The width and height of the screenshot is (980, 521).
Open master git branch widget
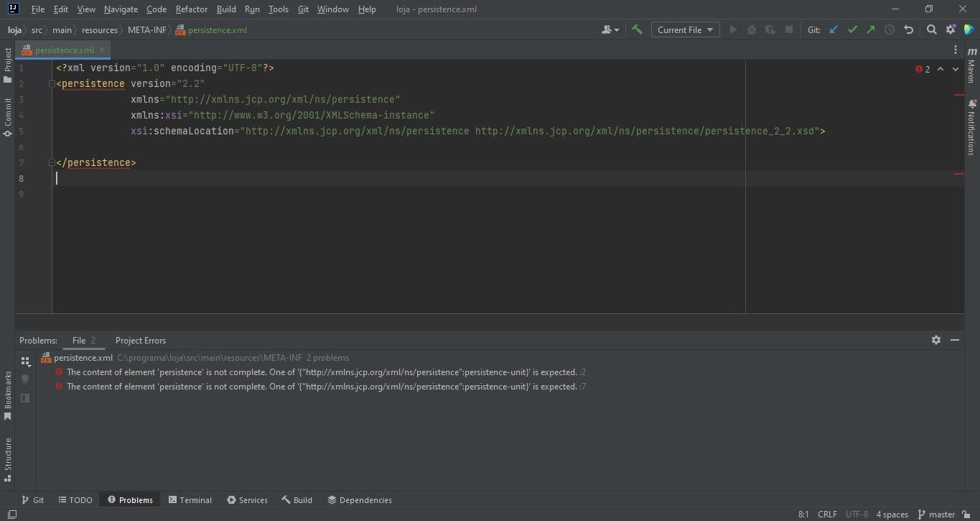[936, 515]
